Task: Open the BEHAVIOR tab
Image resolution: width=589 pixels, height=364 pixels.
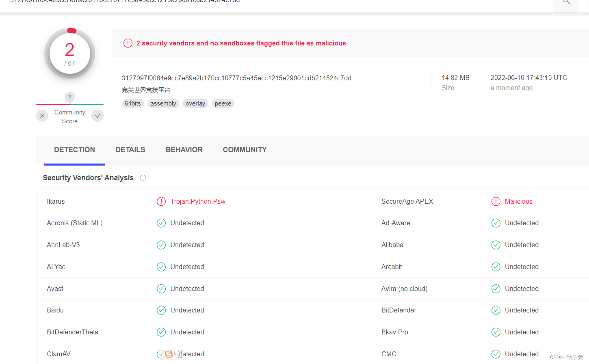Action: coord(184,149)
